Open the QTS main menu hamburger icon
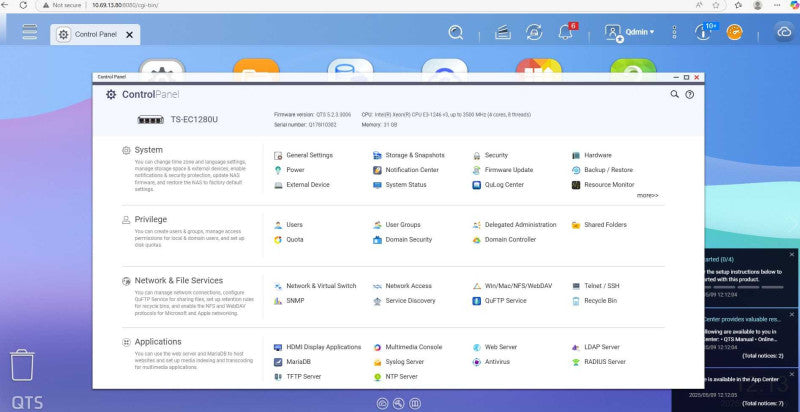 (30, 32)
